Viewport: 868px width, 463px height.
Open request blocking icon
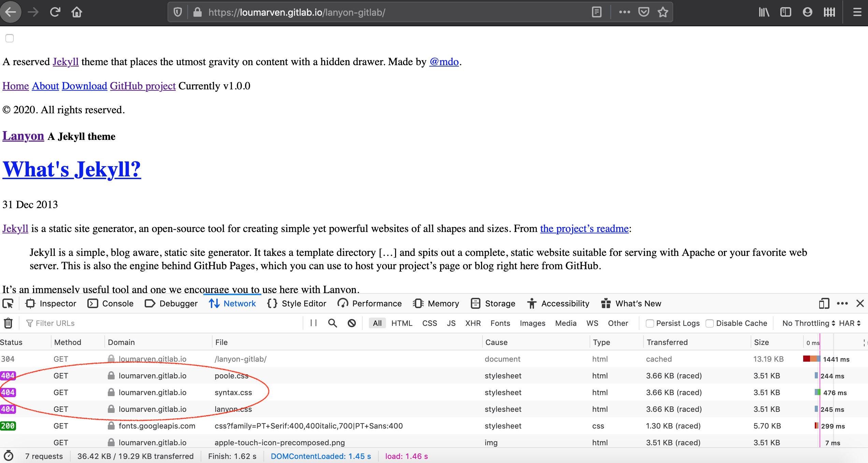click(352, 323)
